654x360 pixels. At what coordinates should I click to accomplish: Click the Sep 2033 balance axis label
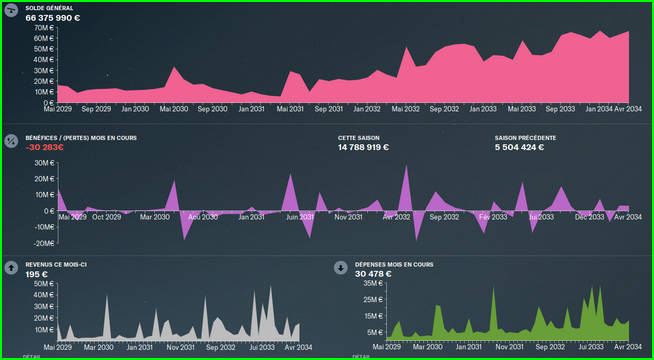coord(561,109)
